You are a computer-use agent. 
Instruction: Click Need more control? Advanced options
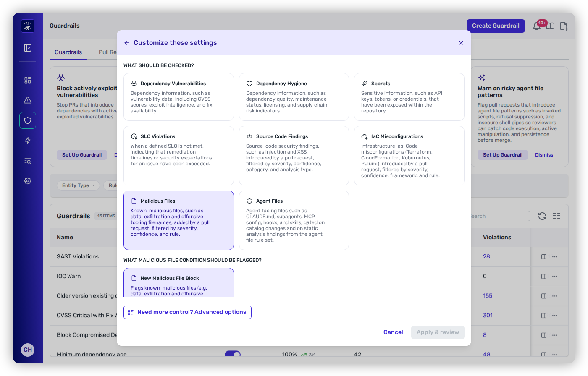coord(187,312)
